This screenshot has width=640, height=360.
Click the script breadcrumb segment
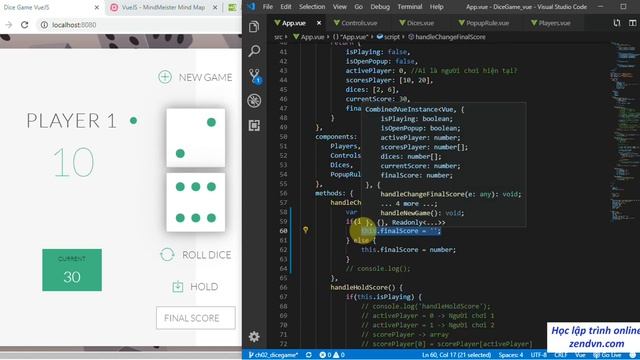click(389, 37)
